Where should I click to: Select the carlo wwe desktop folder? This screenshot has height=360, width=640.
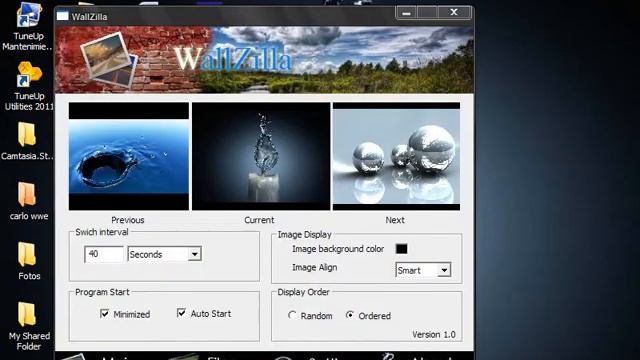(28, 201)
